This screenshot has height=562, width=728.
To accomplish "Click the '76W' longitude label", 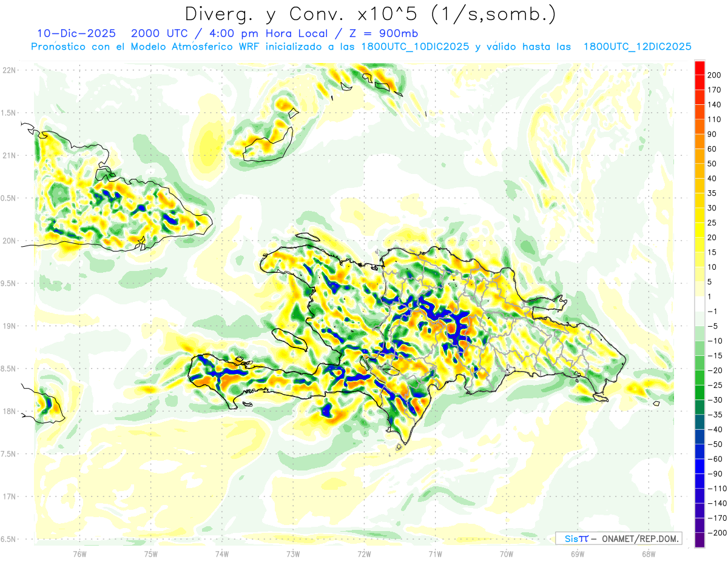I will coord(79,554).
